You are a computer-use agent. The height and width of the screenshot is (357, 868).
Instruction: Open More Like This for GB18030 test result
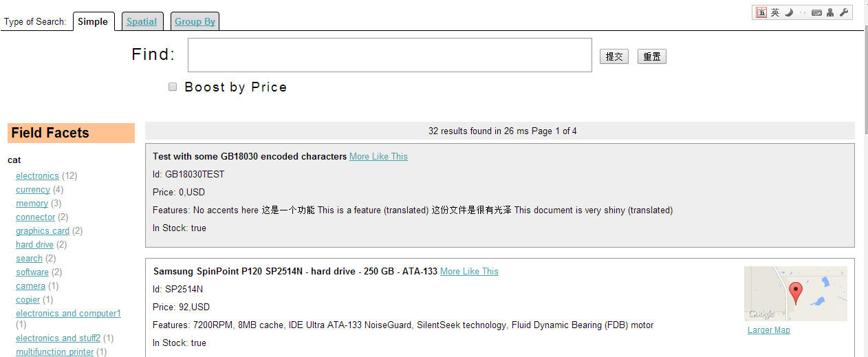(x=378, y=156)
